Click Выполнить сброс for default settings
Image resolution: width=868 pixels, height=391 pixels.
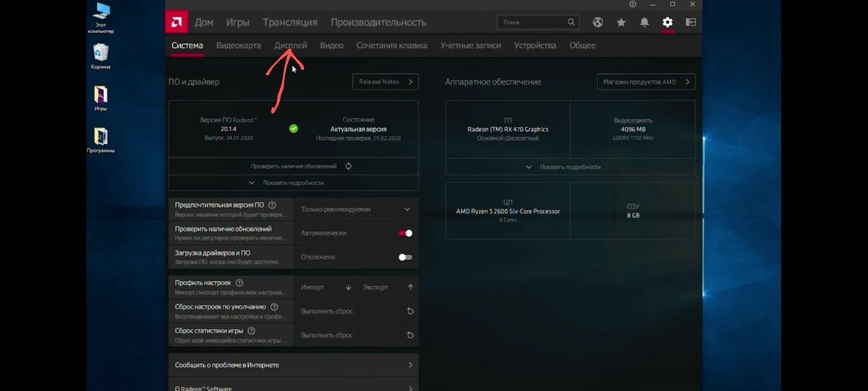356,311
